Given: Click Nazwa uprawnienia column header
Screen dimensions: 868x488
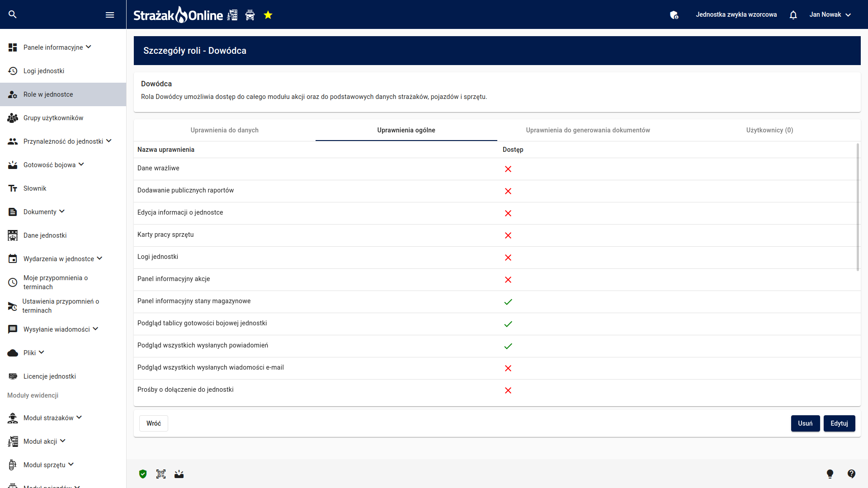Looking at the screenshot, I should click(166, 150).
